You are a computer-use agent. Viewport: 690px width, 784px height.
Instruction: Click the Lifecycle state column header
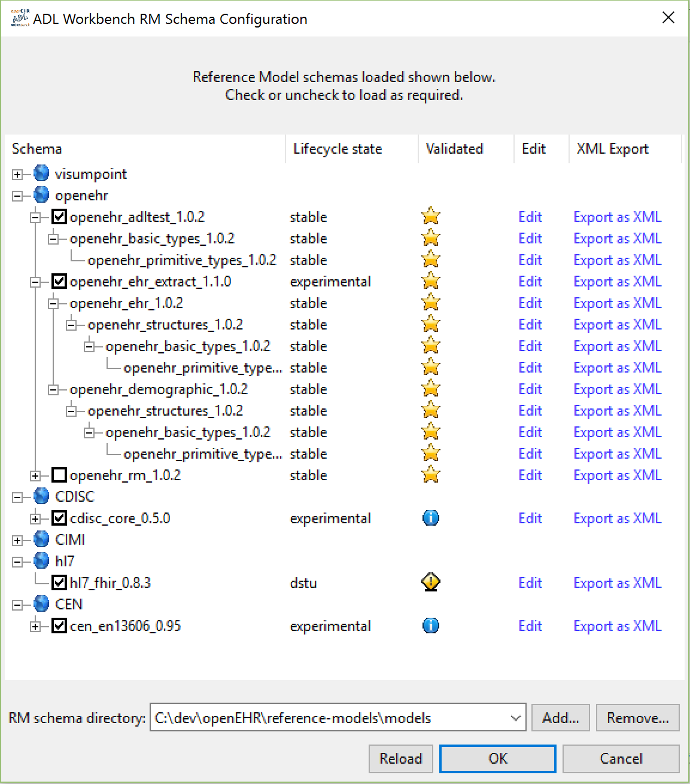click(352, 149)
